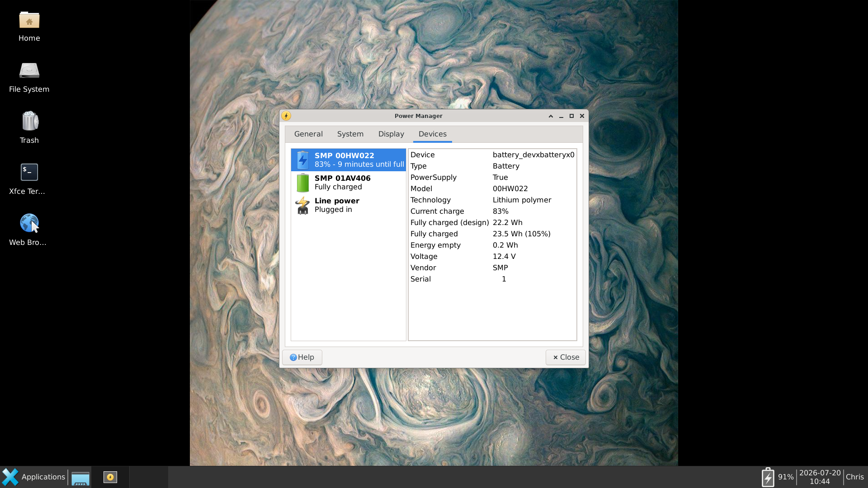
Task: Click the 'Voltage' property label
Action: 424,257
